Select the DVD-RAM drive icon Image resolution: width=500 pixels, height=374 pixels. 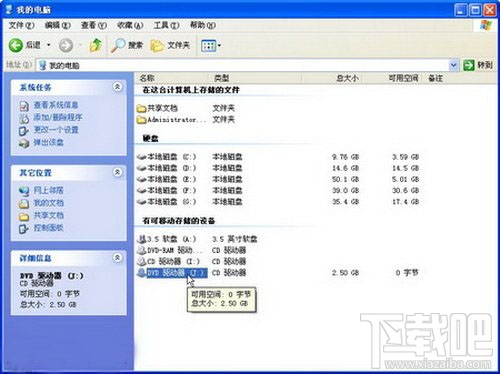click(142, 250)
